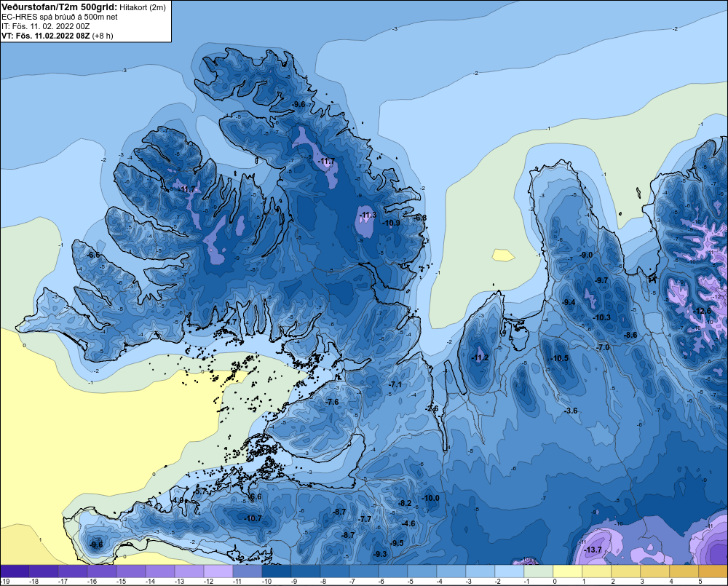
Task: Click the legend swatch between -1 and 0
Action: (539, 571)
